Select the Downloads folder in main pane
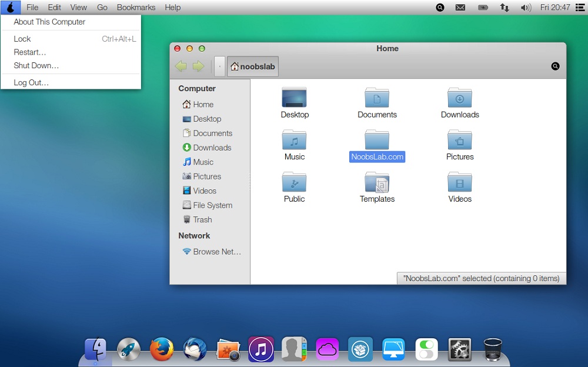 click(460, 98)
